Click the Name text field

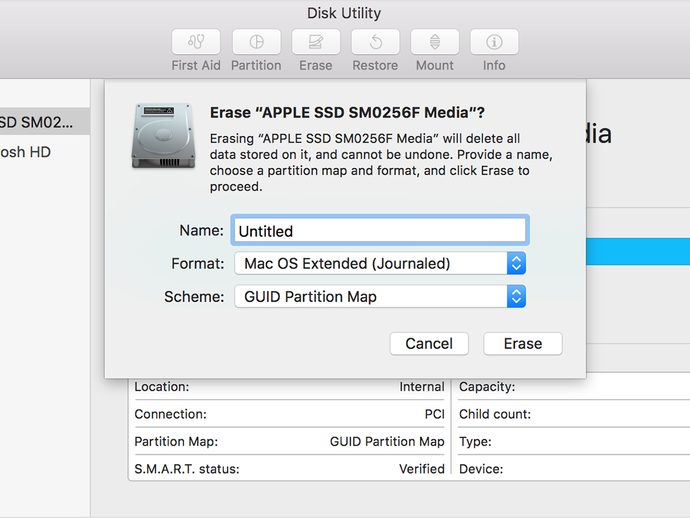coord(379,231)
